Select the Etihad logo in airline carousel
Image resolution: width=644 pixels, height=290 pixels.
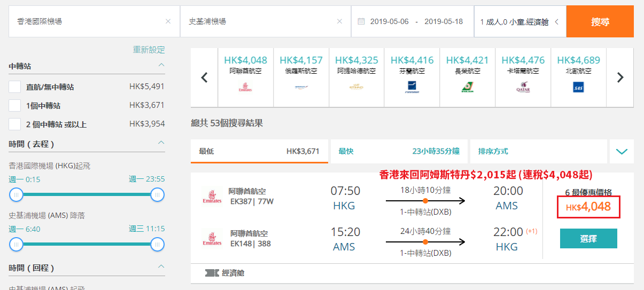(356, 87)
